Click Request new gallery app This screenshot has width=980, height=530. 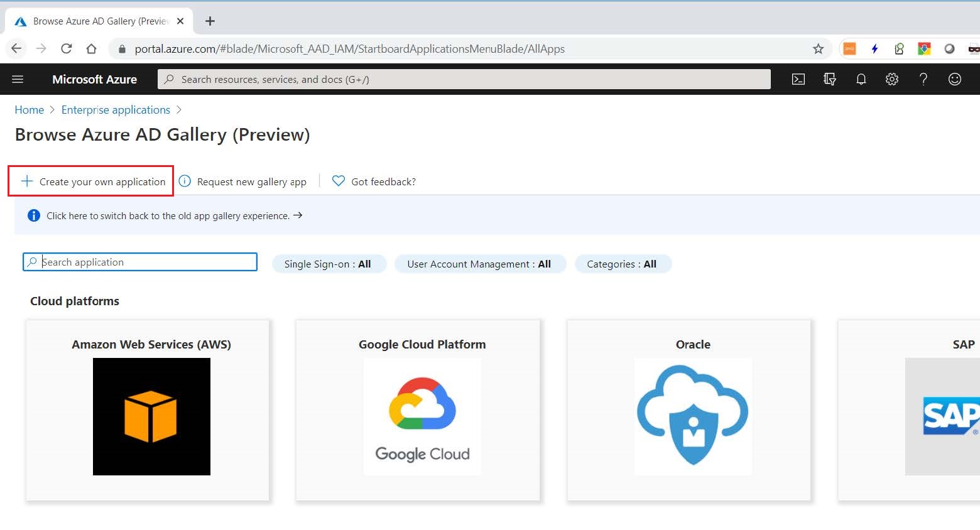tap(252, 181)
